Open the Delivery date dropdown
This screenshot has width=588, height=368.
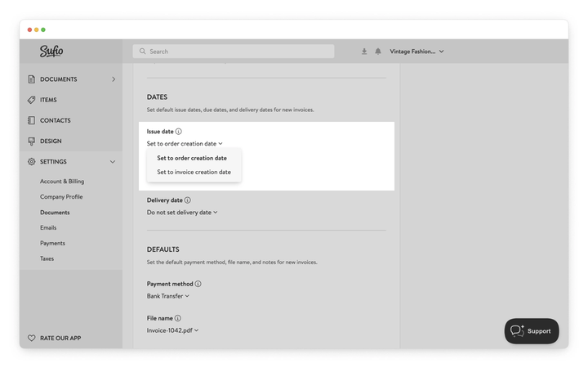(x=182, y=212)
